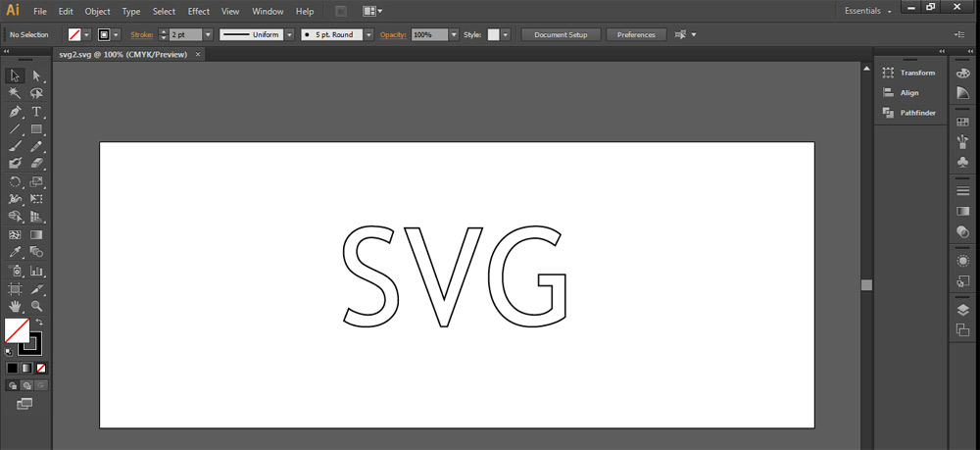This screenshot has width=980, height=450.
Task: Open the Graphic Styles panel icon
Action: click(962, 280)
